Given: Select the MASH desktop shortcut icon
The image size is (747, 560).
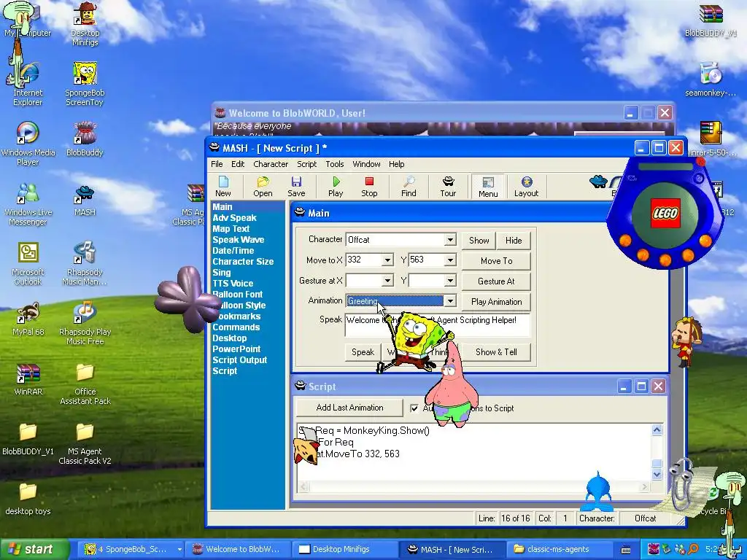Looking at the screenshot, I should coord(85,200).
